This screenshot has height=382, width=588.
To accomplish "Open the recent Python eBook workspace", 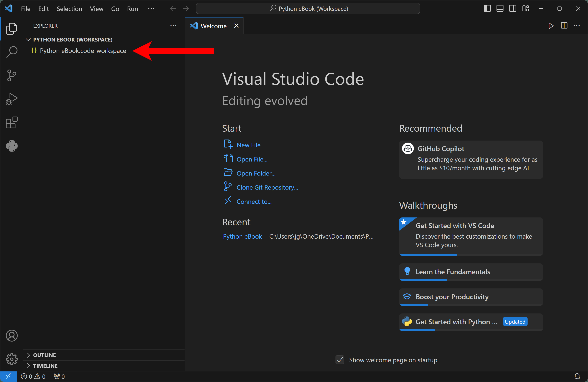I will coord(242,236).
